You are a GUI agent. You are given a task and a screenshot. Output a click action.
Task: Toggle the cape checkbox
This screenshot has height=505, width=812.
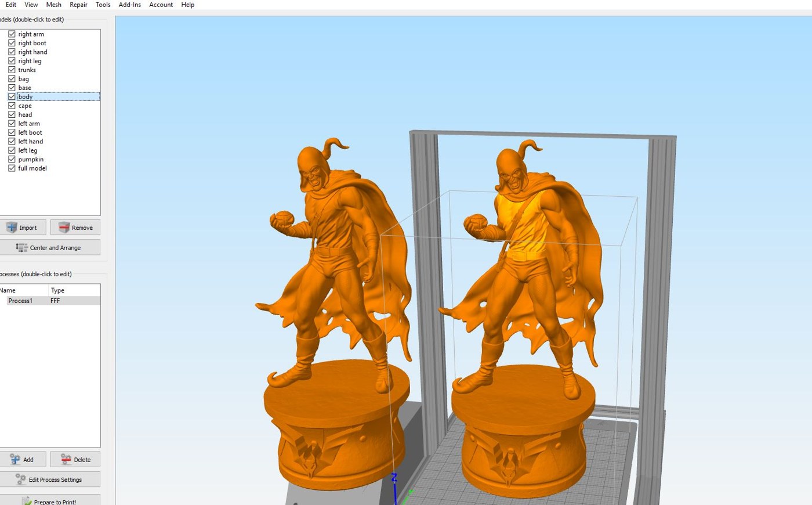click(x=12, y=106)
